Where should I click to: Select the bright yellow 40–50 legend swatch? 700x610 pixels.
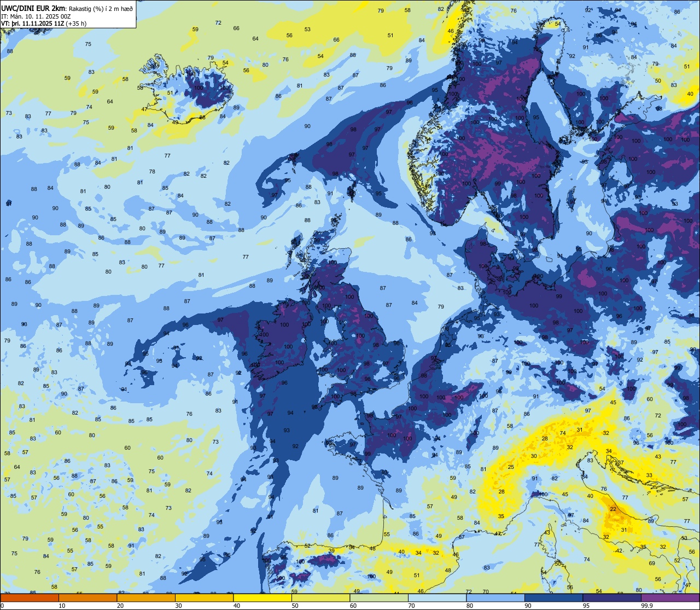pos(262,598)
